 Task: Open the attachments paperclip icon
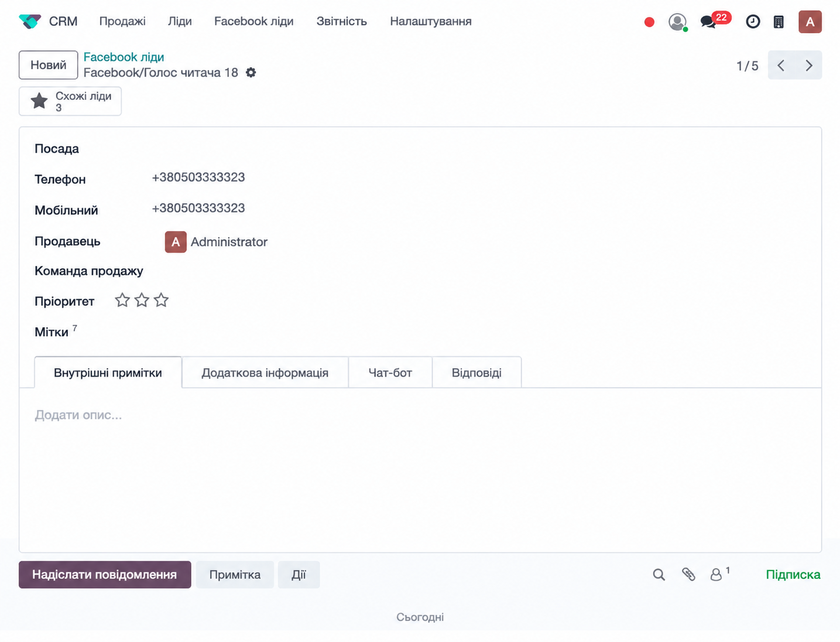point(688,575)
